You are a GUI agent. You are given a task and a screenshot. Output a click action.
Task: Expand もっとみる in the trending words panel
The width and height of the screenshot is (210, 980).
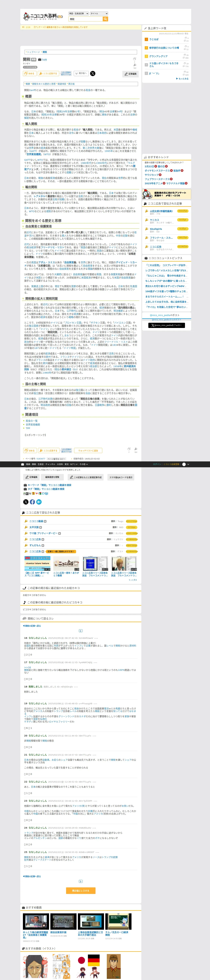point(183,78)
